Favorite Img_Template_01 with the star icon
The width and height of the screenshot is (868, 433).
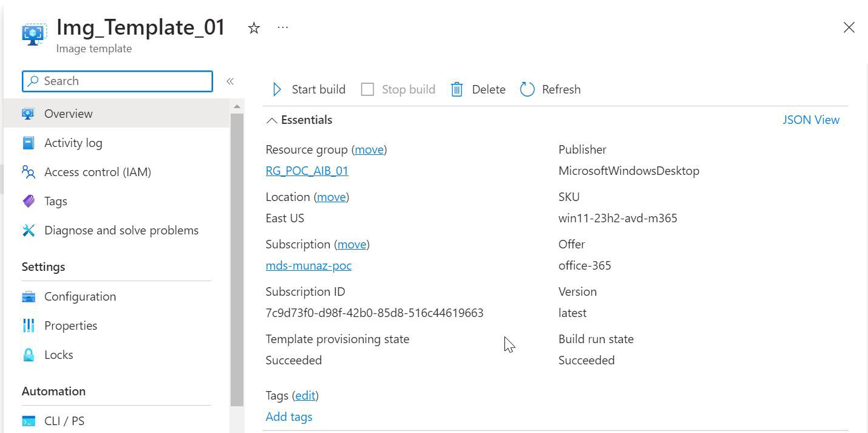point(254,28)
